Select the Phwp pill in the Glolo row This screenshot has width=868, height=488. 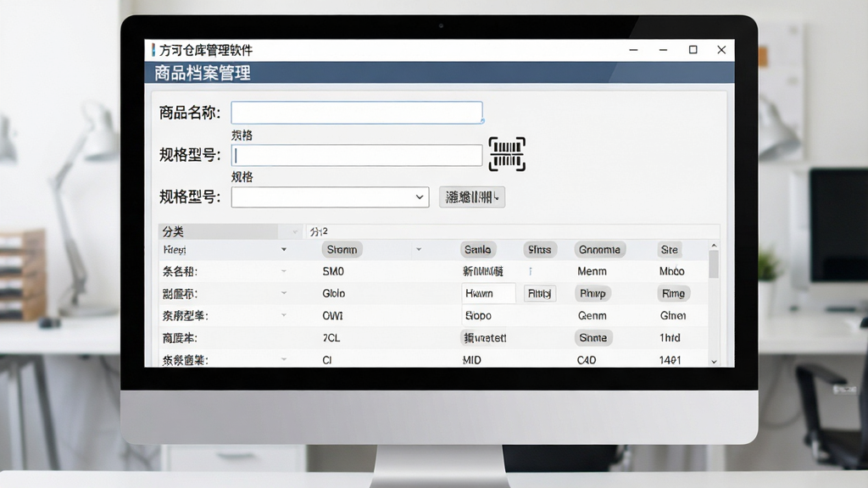(593, 293)
